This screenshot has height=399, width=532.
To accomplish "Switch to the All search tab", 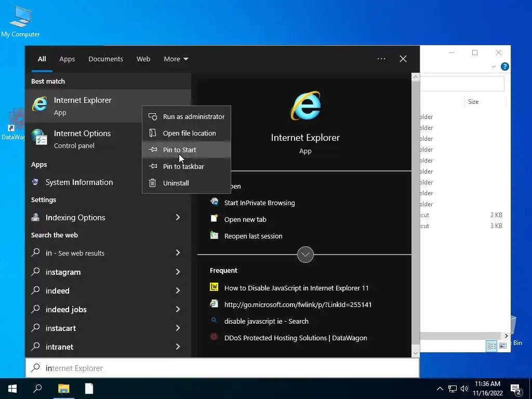I will coord(42,59).
